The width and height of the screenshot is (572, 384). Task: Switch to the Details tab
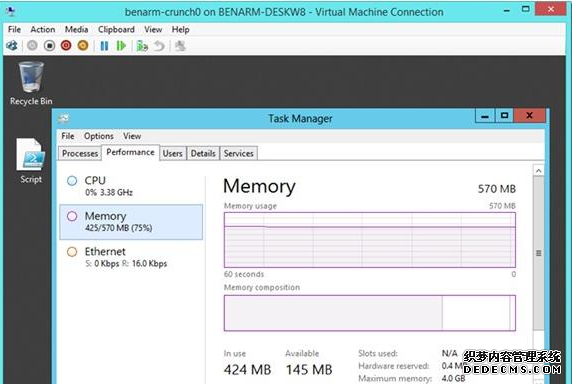pos(203,153)
